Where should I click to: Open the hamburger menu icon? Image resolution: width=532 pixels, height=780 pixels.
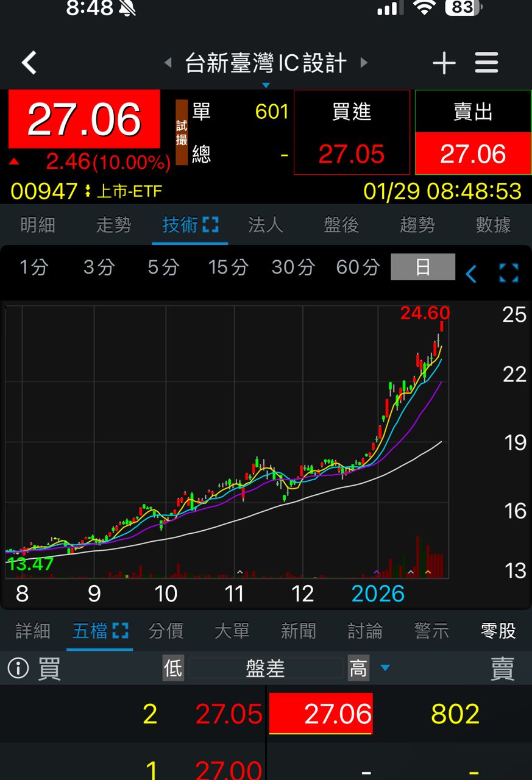point(486,63)
